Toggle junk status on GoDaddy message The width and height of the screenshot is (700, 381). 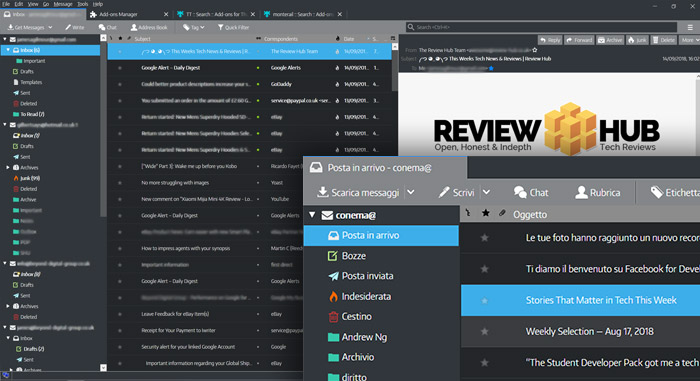(337, 84)
